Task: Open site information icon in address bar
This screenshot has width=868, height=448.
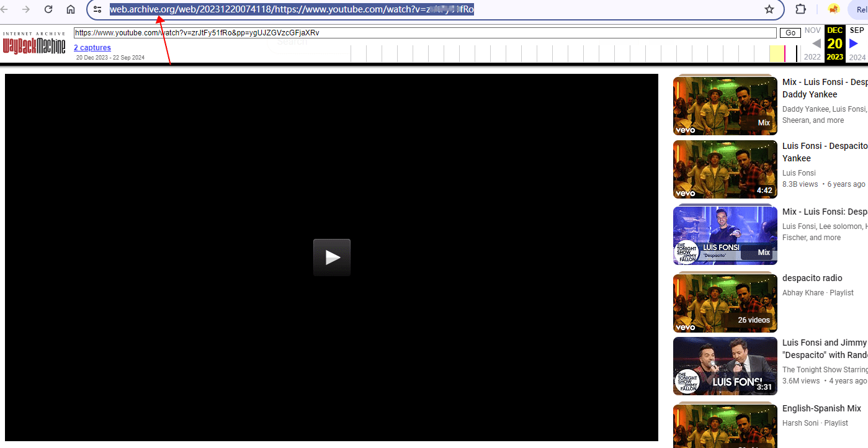Action: 97,9
